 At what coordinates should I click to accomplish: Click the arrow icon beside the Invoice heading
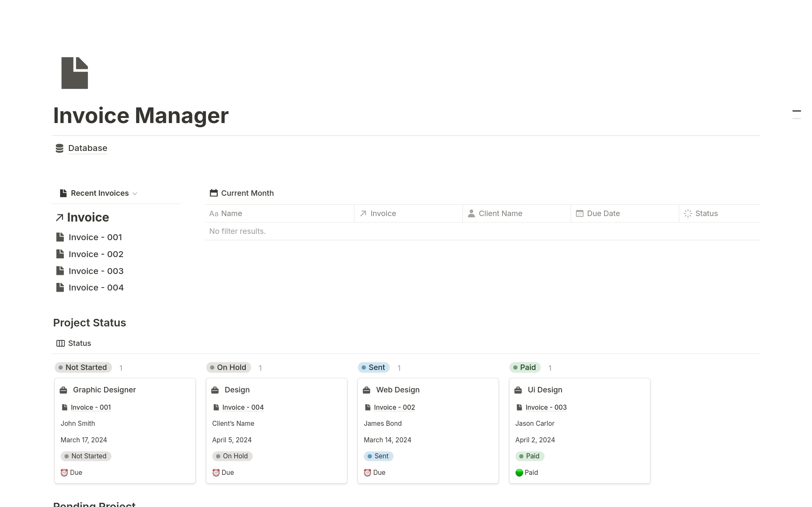59,217
